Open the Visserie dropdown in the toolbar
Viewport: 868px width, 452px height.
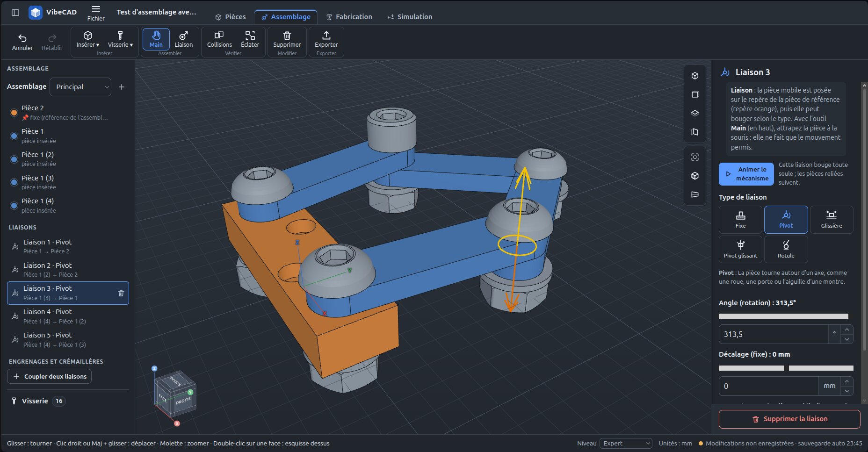click(120, 39)
